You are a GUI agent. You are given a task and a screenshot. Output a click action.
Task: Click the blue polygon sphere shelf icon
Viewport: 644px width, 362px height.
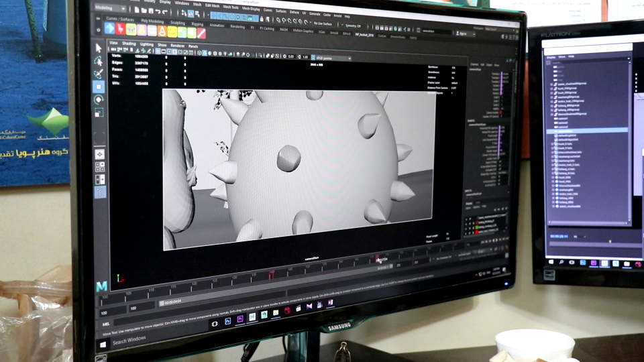pyautogui.click(x=110, y=29)
